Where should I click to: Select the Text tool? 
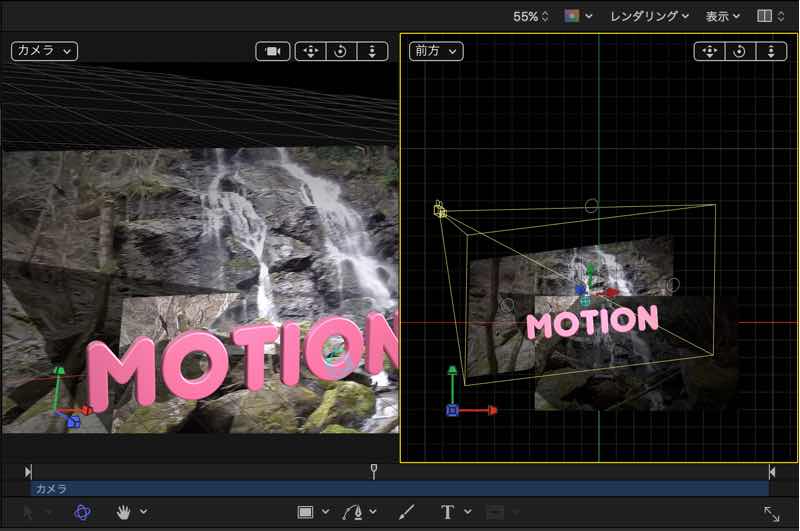[x=448, y=512]
